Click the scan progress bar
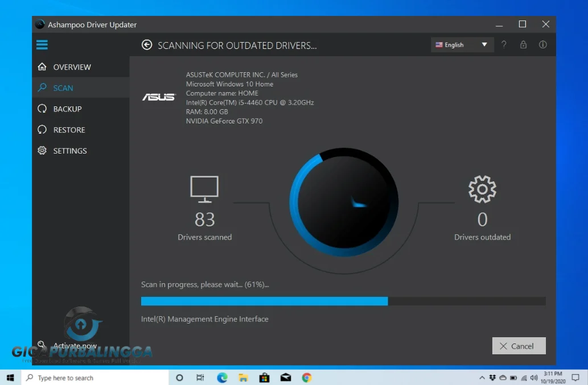588x385 pixels. click(343, 301)
